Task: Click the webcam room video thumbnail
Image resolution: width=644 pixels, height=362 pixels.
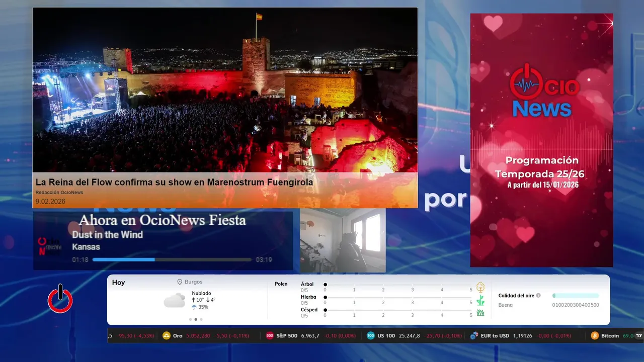Action: [343, 240]
